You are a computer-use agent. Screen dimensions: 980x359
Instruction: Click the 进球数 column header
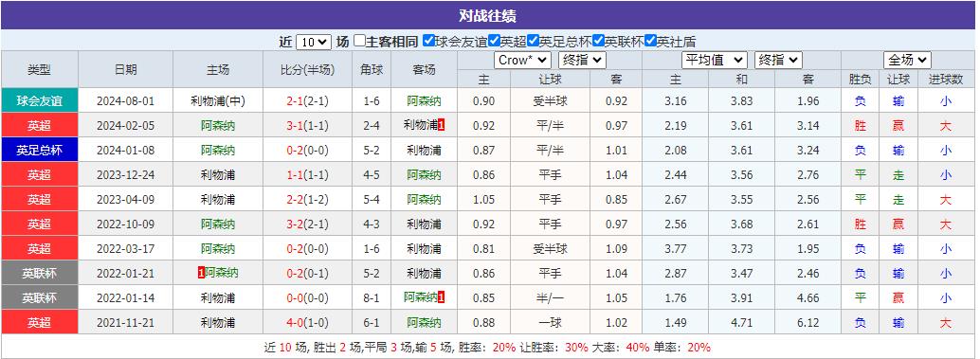946,79
